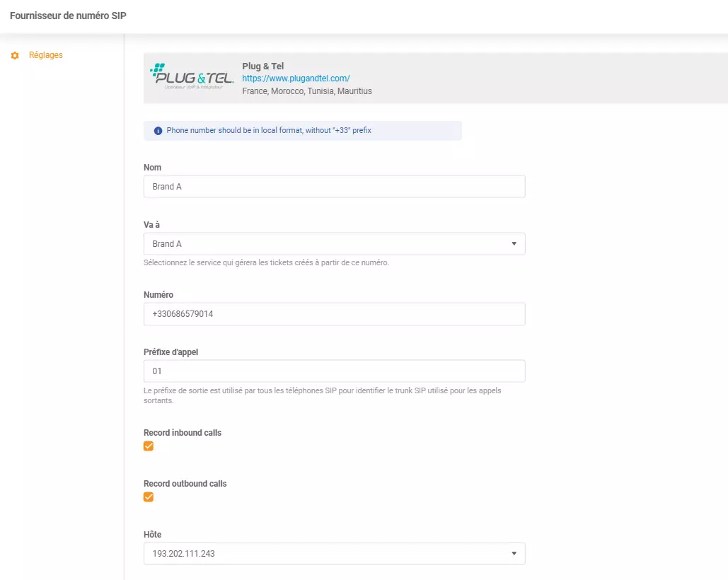Image resolution: width=728 pixels, height=580 pixels.
Task: Select the Réglages sidebar menu item
Action: coord(47,54)
